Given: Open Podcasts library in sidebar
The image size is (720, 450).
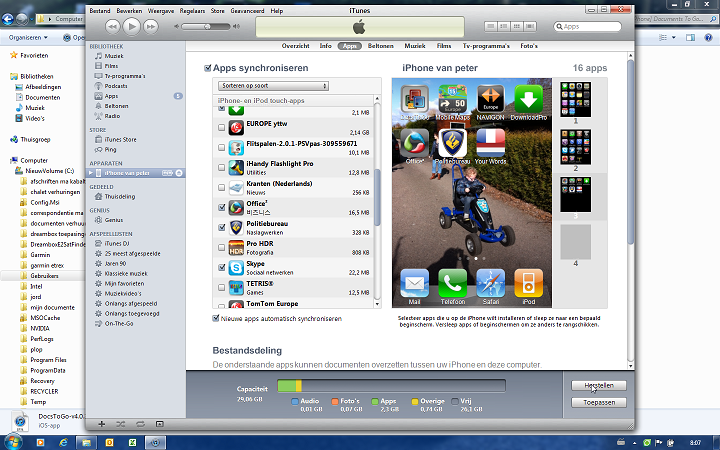Looking at the screenshot, I should coord(116,86).
